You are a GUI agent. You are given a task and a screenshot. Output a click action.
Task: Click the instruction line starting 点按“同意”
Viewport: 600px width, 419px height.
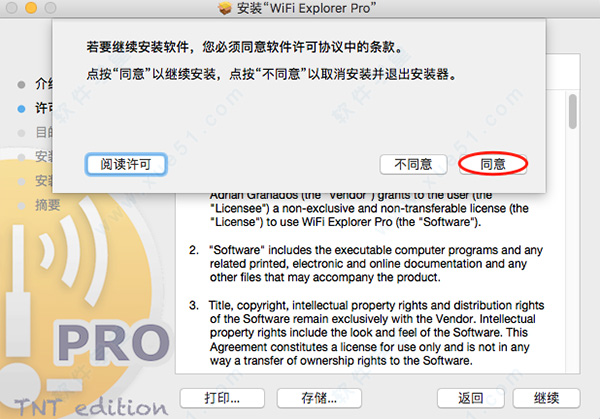(271, 74)
